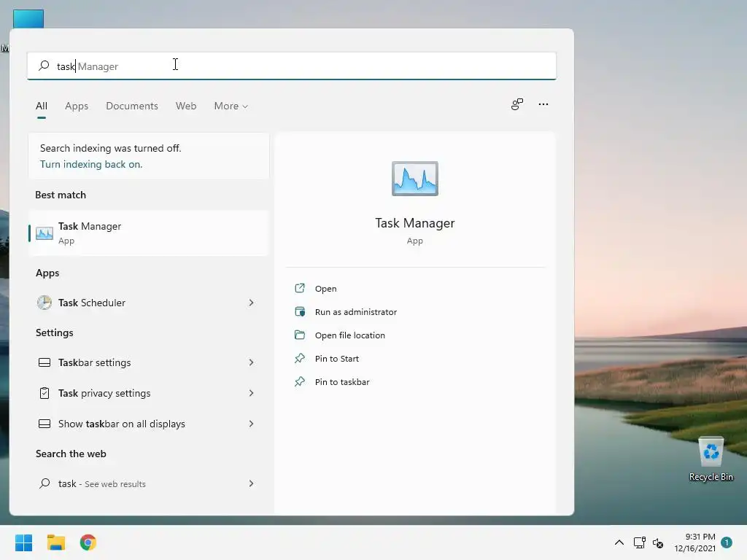The width and height of the screenshot is (747, 560).
Task: Click the Open file location folder icon
Action: 300,335
